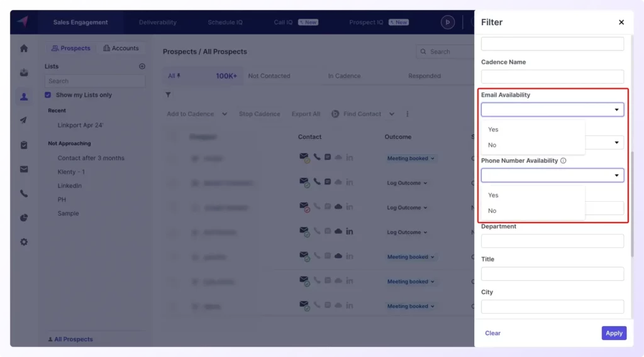Click the search magnifier icon

tap(423, 52)
